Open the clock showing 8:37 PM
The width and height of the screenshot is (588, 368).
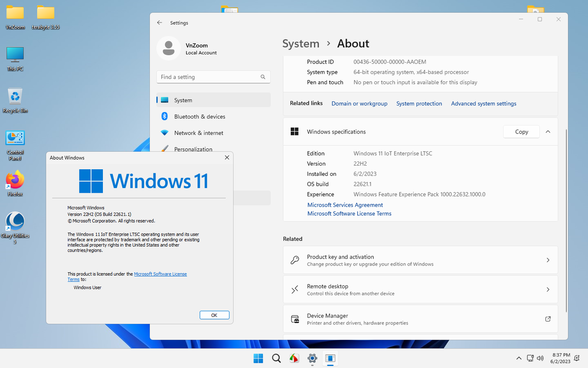tap(561, 358)
